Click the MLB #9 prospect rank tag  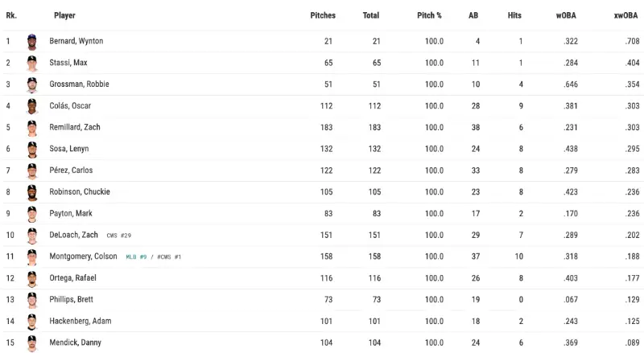pyautogui.click(x=136, y=257)
